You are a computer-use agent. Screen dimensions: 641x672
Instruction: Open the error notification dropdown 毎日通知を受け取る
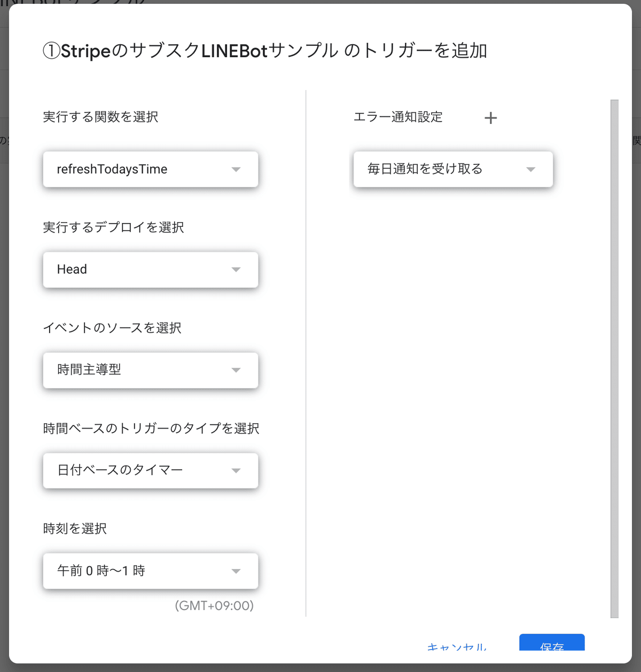coord(453,169)
